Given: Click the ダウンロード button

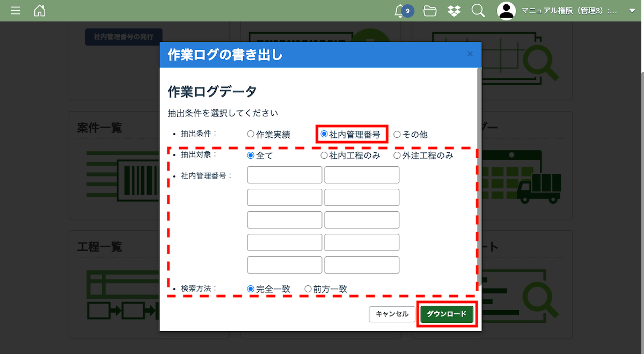Looking at the screenshot, I should click(447, 314).
